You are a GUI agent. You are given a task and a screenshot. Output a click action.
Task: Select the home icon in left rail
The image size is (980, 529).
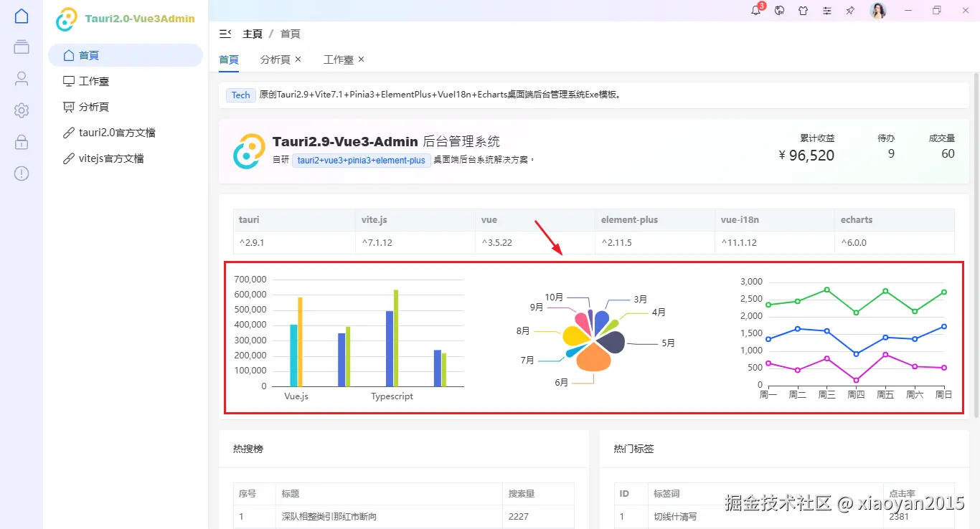point(22,16)
